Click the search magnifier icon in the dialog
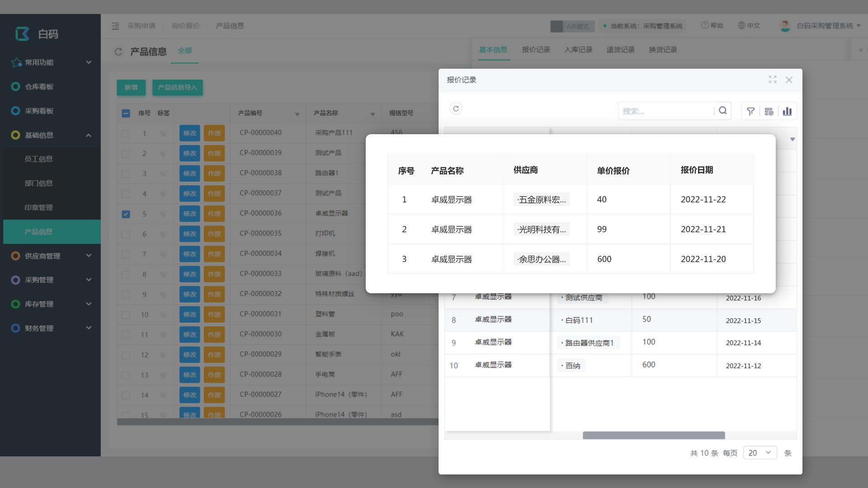 [722, 110]
